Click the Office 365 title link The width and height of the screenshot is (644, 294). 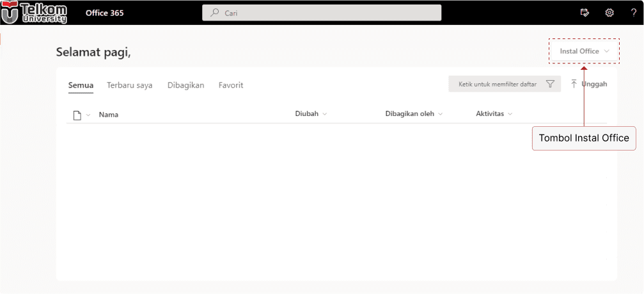104,13
